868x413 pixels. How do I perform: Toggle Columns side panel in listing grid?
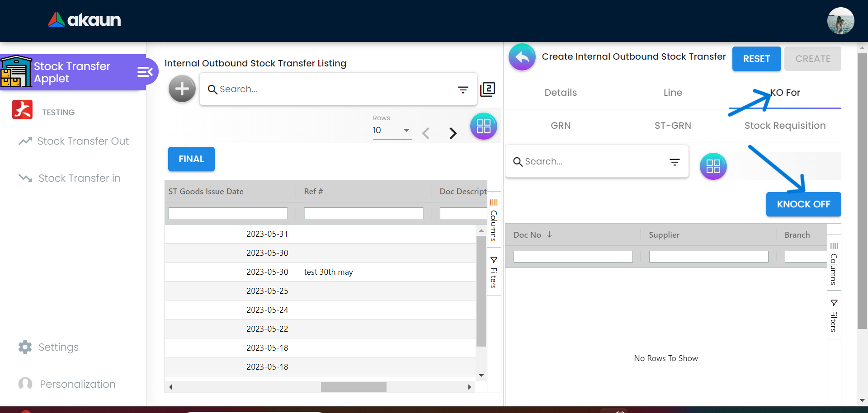pyautogui.click(x=494, y=220)
